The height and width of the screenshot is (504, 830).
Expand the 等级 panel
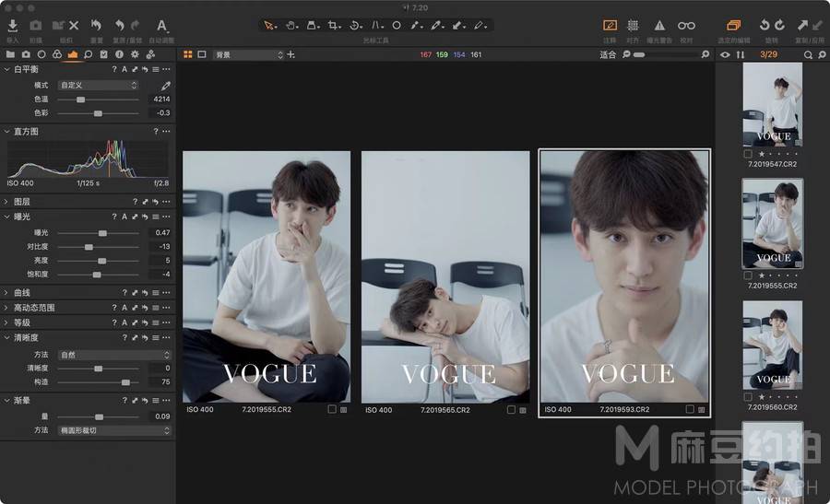(x=6, y=322)
